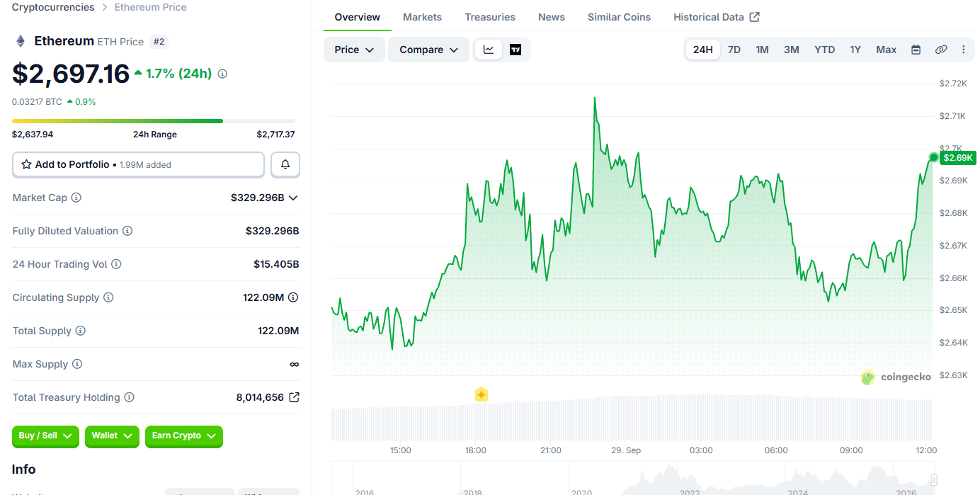Click info icon beside the 122.09M circulating value
980x495 pixels.
[293, 297]
